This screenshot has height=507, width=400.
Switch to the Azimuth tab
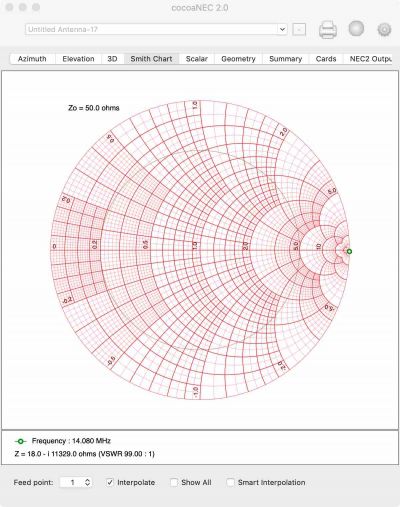pyautogui.click(x=32, y=59)
